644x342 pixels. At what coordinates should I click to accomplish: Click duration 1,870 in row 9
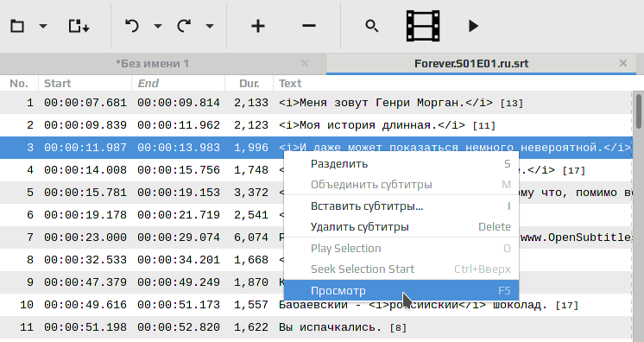click(251, 282)
